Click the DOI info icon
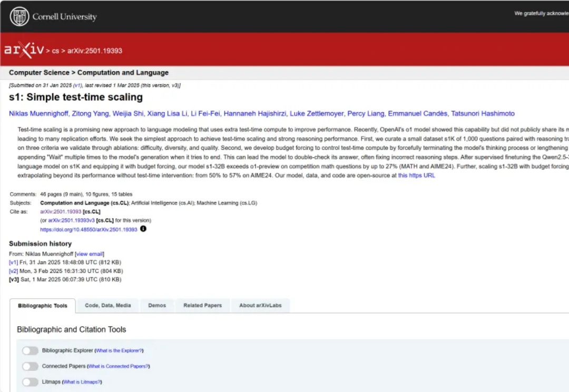The image size is (569, 392). tap(143, 229)
